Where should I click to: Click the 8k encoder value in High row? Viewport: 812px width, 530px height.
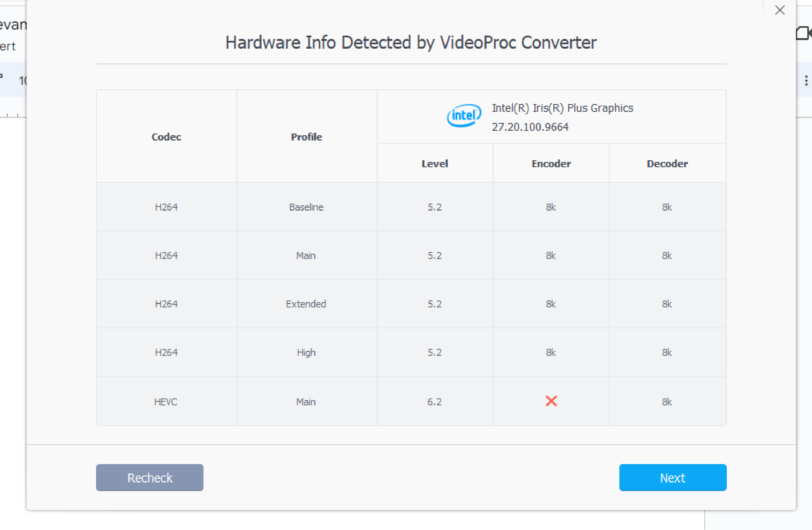[551, 352]
